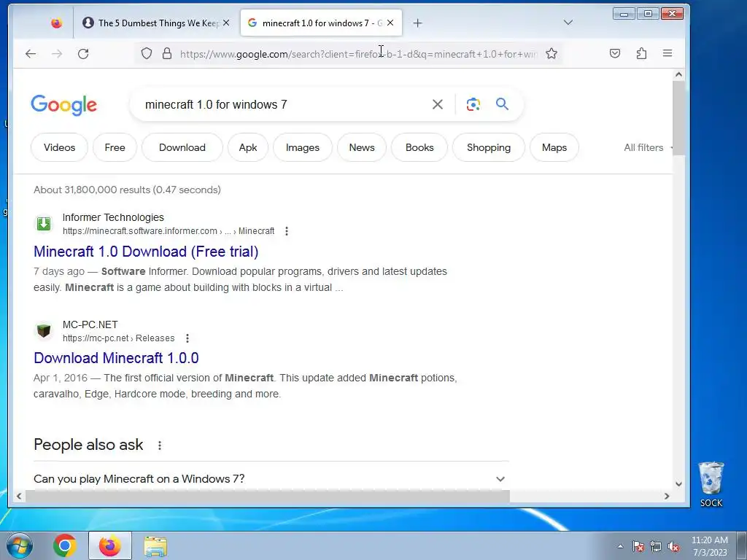Click Informer Technologies favicon
Screen dimensions: 747x560
pyautogui.click(x=43, y=223)
